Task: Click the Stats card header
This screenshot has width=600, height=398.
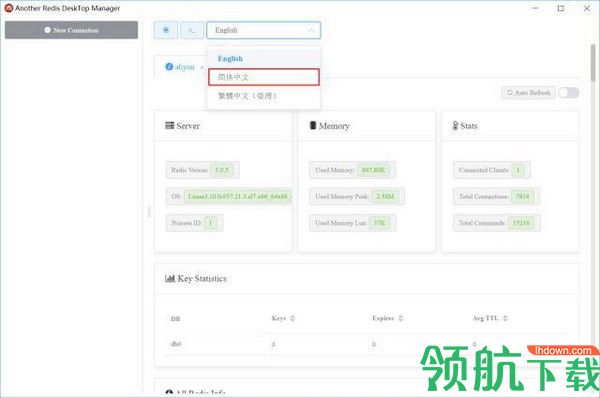Action: pos(510,126)
